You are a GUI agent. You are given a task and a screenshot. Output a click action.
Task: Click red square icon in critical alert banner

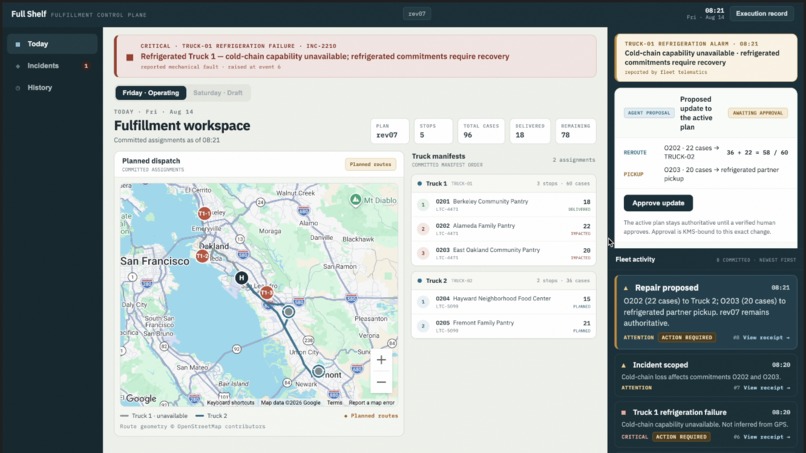(x=130, y=57)
